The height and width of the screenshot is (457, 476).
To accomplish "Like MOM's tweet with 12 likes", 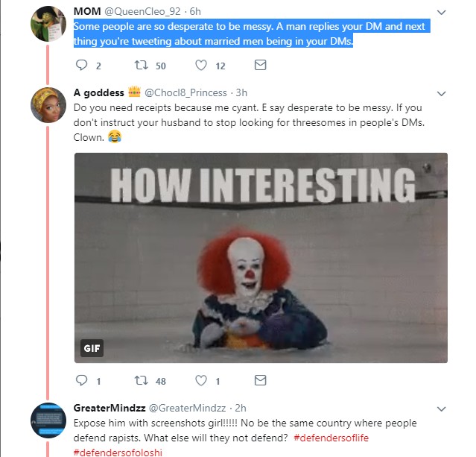I will [x=202, y=66].
